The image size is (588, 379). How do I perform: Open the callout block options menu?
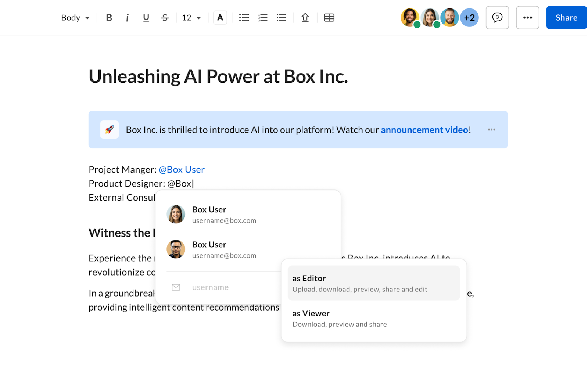coord(491,130)
